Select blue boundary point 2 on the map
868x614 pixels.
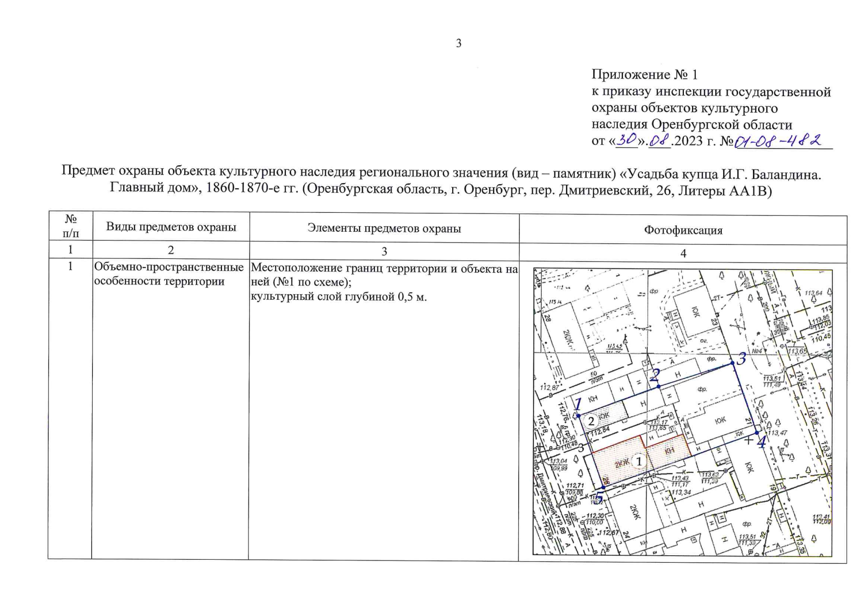pos(658,386)
